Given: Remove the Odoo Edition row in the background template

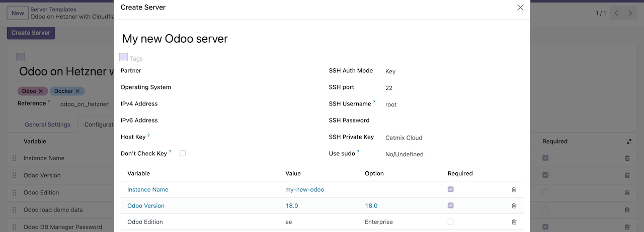Looking at the screenshot, I should (x=627, y=192).
